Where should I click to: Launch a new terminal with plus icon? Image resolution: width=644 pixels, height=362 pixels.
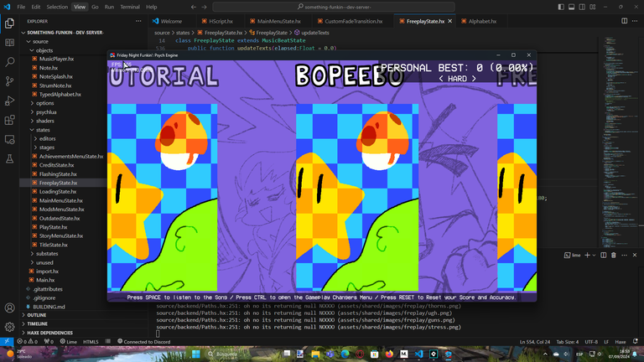pos(587,256)
